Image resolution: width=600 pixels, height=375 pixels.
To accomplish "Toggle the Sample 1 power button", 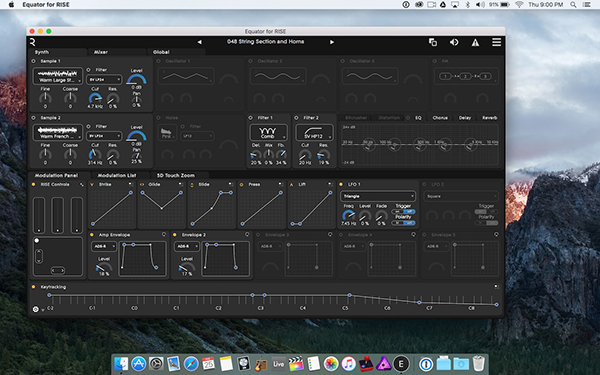I will [x=33, y=61].
